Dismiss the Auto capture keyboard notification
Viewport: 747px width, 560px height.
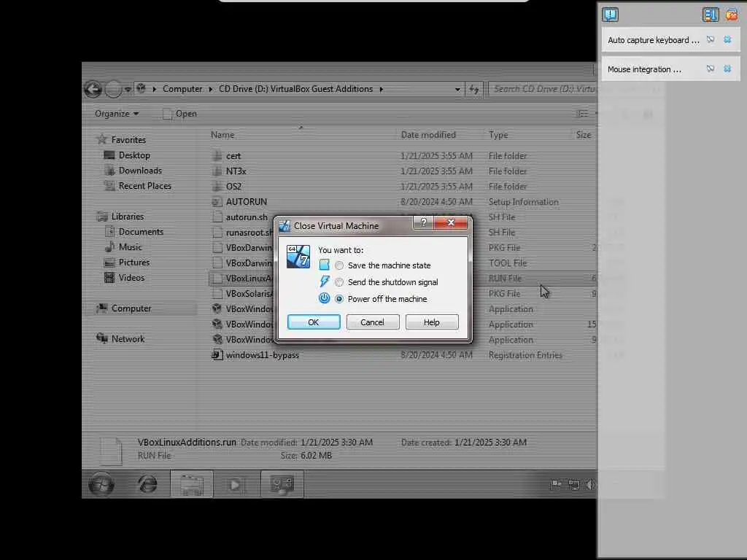[x=727, y=40]
